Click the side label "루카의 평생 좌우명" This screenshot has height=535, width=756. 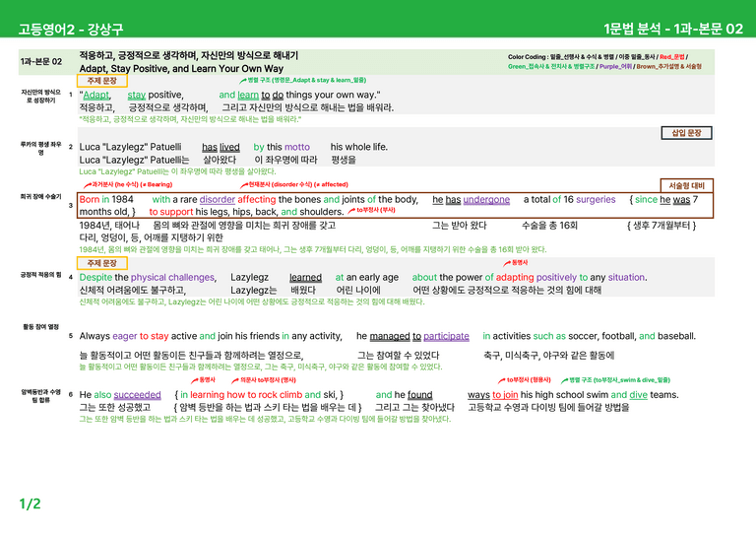coord(41,148)
